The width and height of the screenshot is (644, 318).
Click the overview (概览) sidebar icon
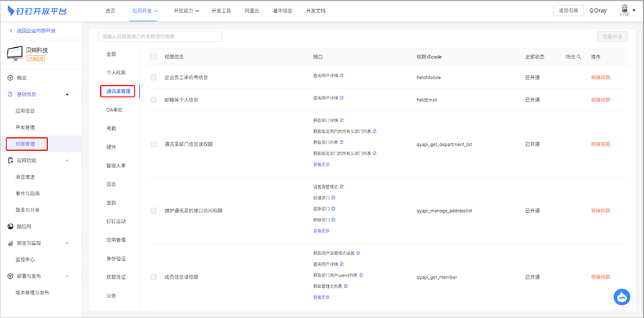click(x=10, y=77)
